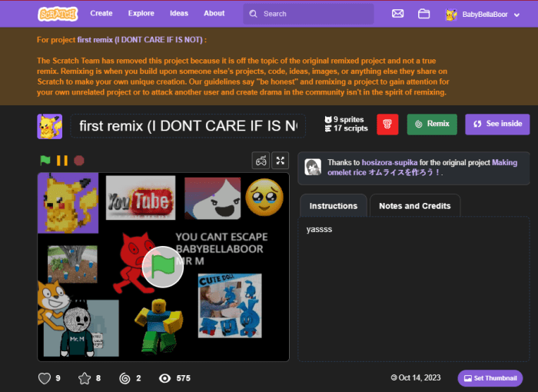
Task: Click the 575 views count
Action: [x=183, y=378]
